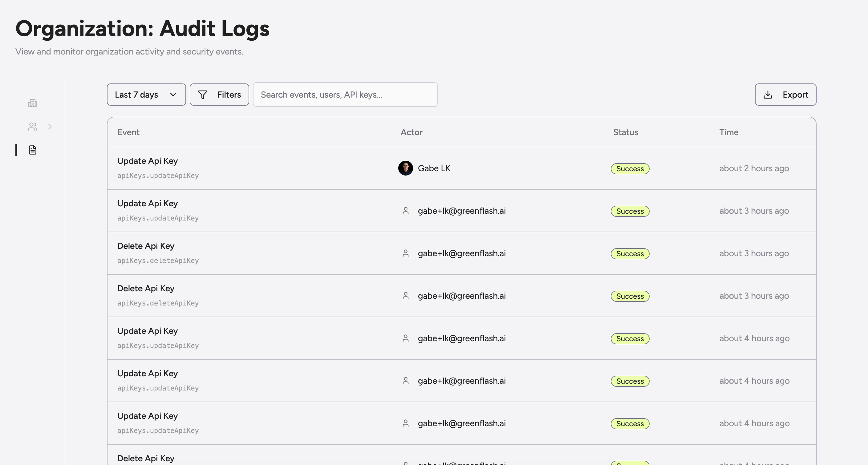Click the Actor column header
Viewport: 868px width, 465px height.
tap(412, 132)
